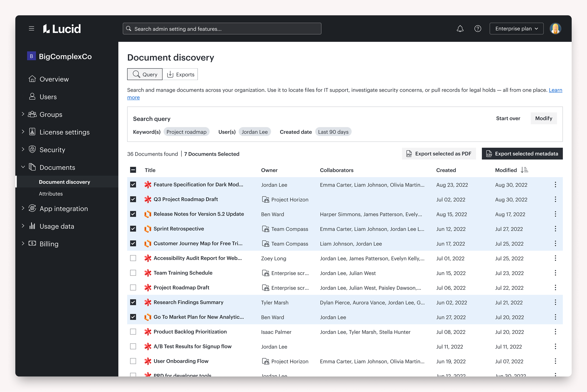This screenshot has width=587, height=392.
Task: Open the hamburger menu icon
Action: (x=31, y=29)
